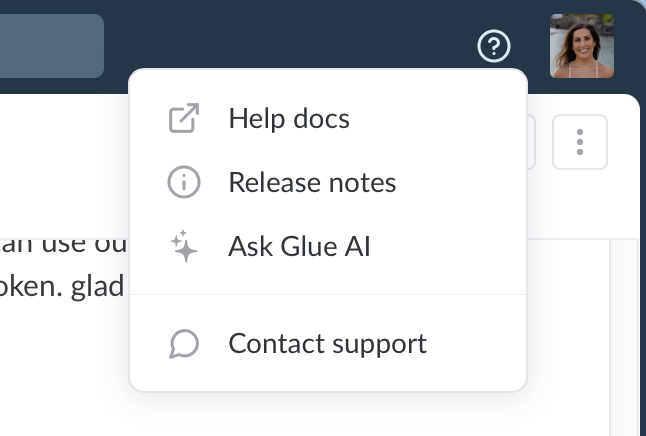
Task: Open Release notes from the help menu
Action: click(x=312, y=183)
